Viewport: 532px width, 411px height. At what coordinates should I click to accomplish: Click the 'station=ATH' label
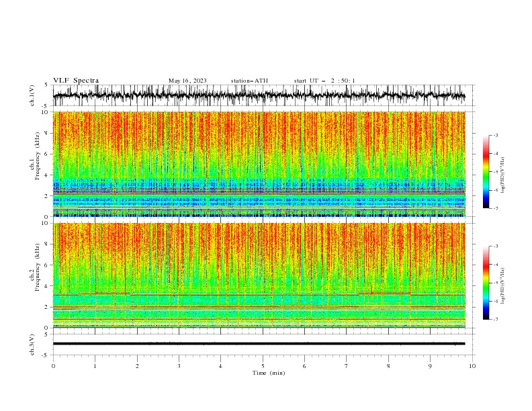coord(249,81)
